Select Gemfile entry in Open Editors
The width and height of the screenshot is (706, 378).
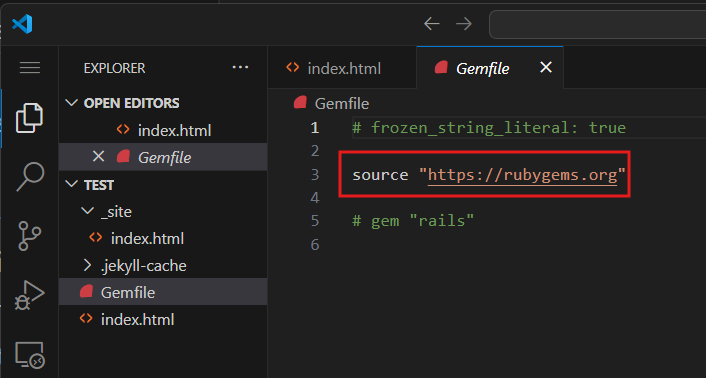163,157
